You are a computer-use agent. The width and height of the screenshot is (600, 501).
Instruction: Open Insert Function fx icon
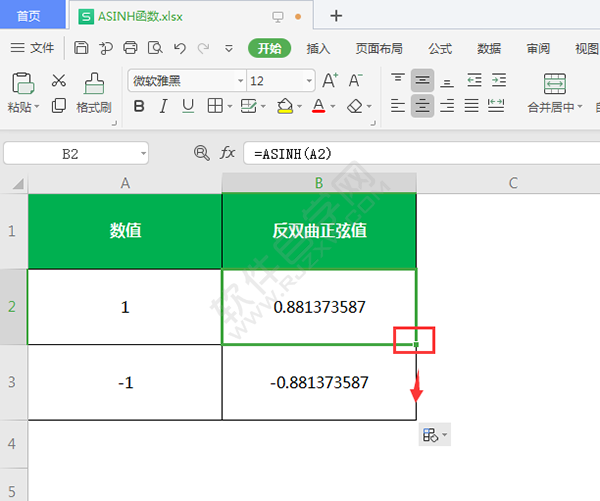pyautogui.click(x=227, y=153)
